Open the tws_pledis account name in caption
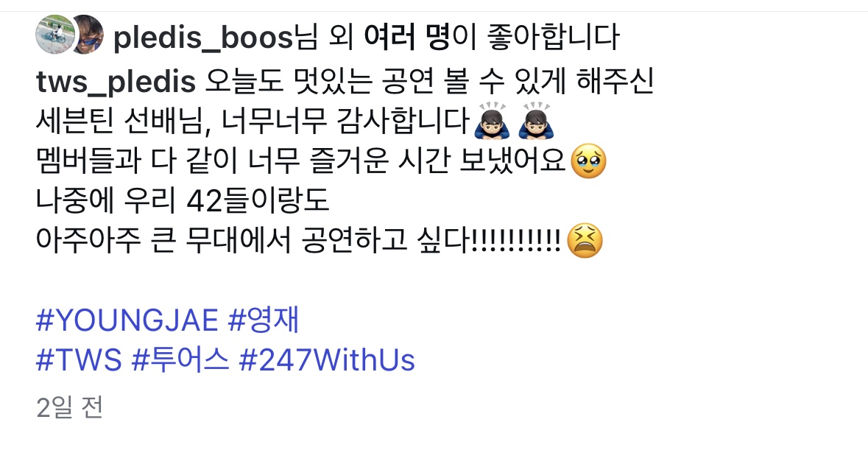The image size is (868, 453). click(116, 82)
